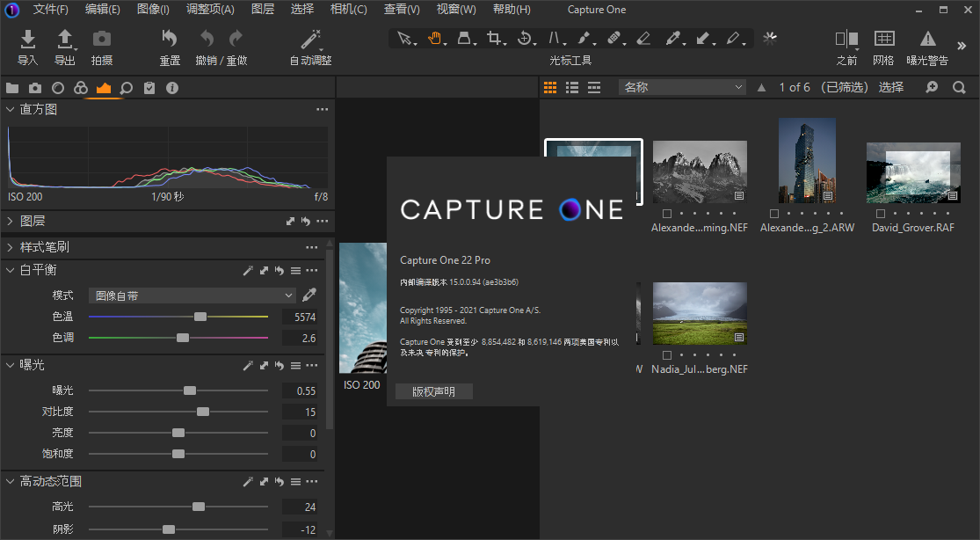Switch browser to list view
Viewport: 980px width, 540px height.
click(572, 88)
